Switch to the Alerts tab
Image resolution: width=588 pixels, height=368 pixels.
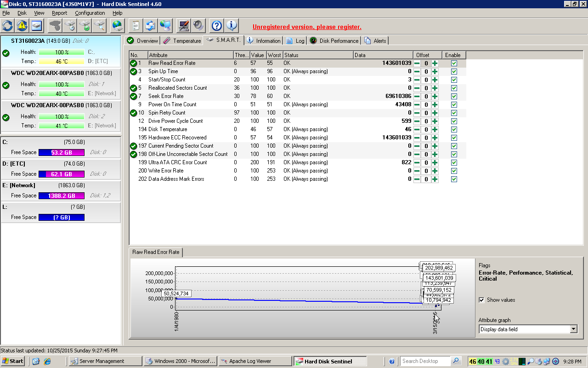375,40
